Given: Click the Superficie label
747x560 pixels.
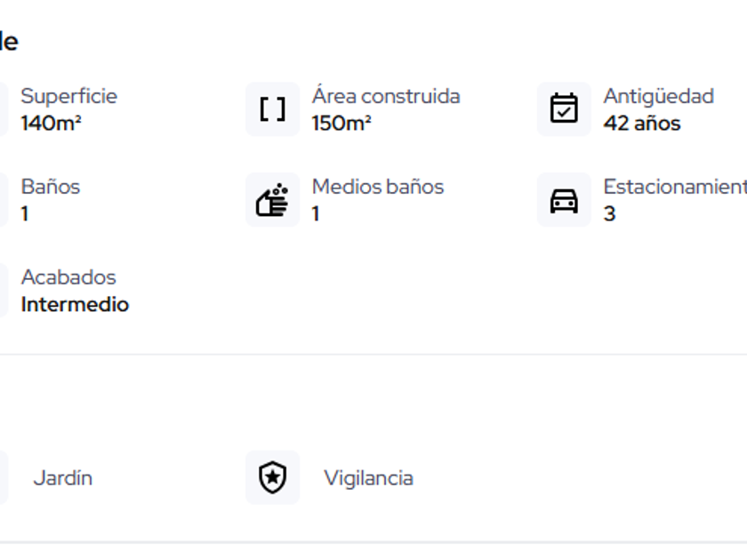Looking at the screenshot, I should (68, 96).
